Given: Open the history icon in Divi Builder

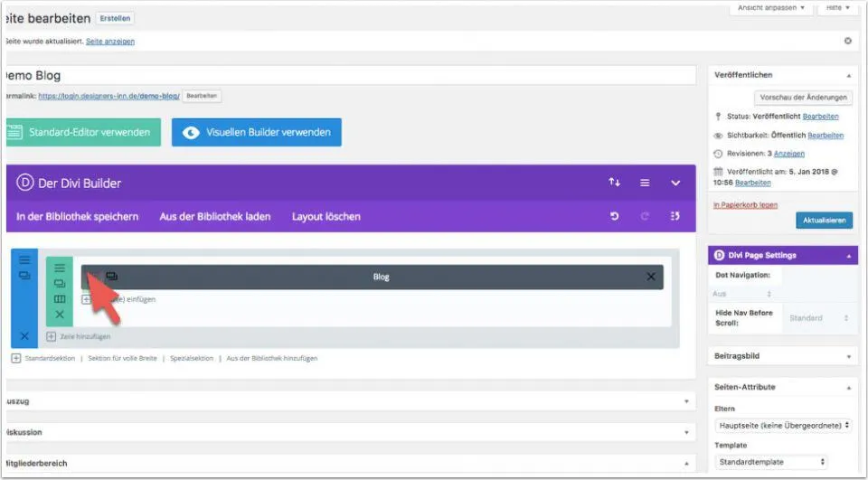Looking at the screenshot, I should (675, 217).
